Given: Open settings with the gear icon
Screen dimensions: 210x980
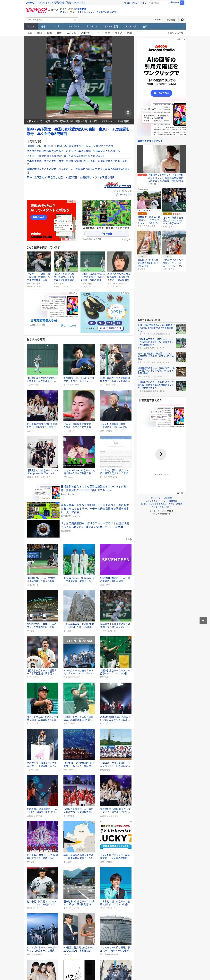Looking at the screenshot, I should [182, 20].
